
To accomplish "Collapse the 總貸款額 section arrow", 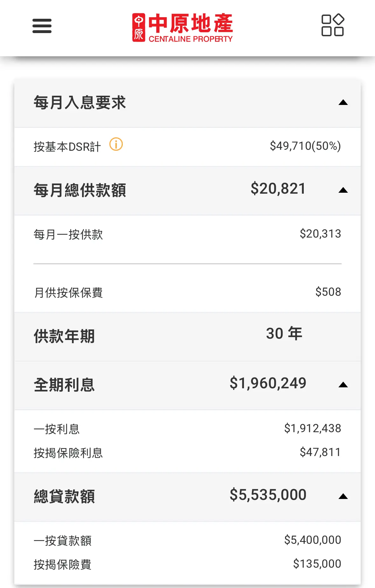I will click(343, 496).
